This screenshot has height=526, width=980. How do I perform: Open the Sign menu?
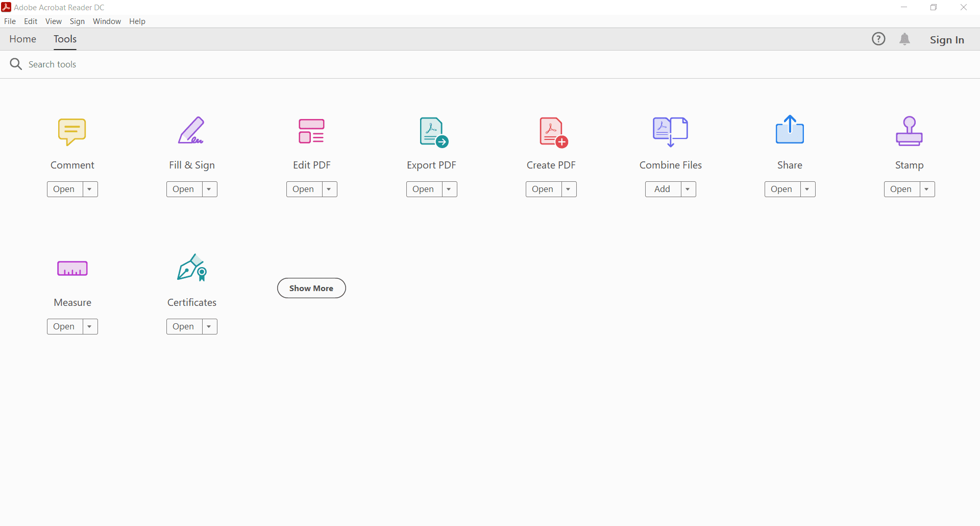pos(77,21)
